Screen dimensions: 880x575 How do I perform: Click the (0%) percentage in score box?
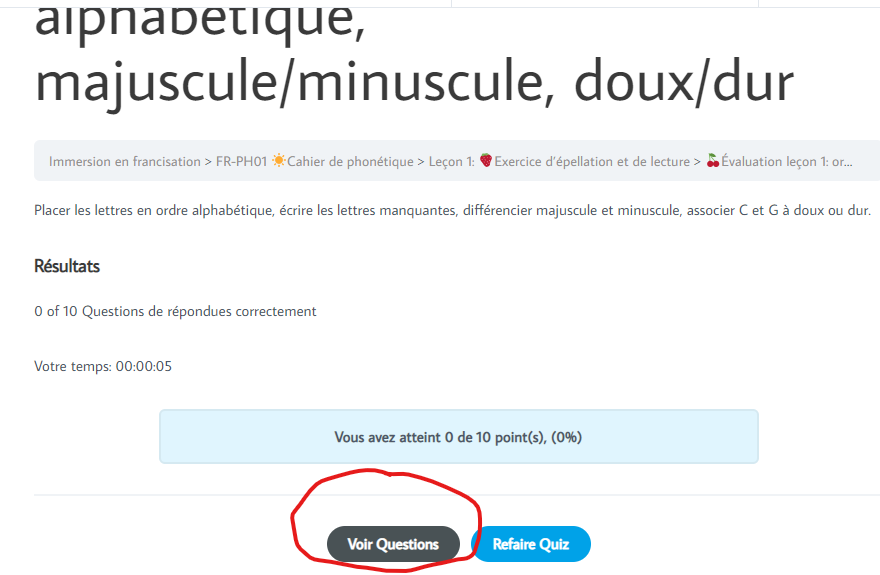pyautogui.click(x=566, y=437)
